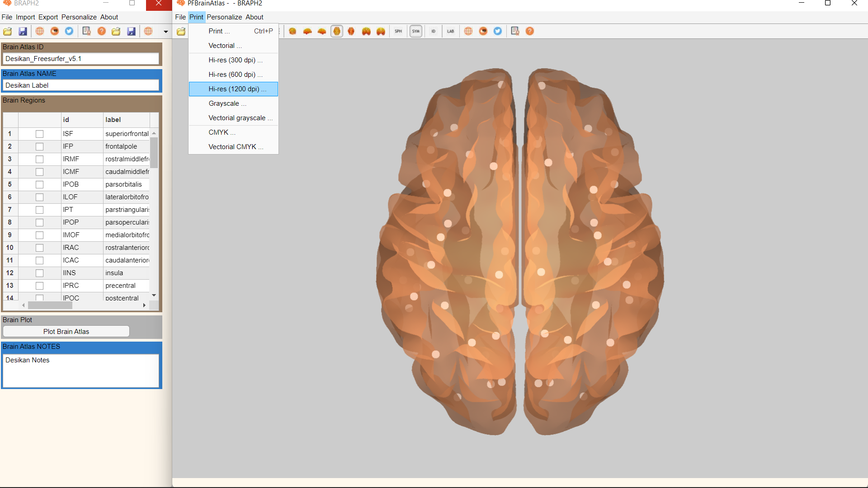The height and width of the screenshot is (488, 868).
Task: Click the ID labels toolbar button
Action: [433, 31]
